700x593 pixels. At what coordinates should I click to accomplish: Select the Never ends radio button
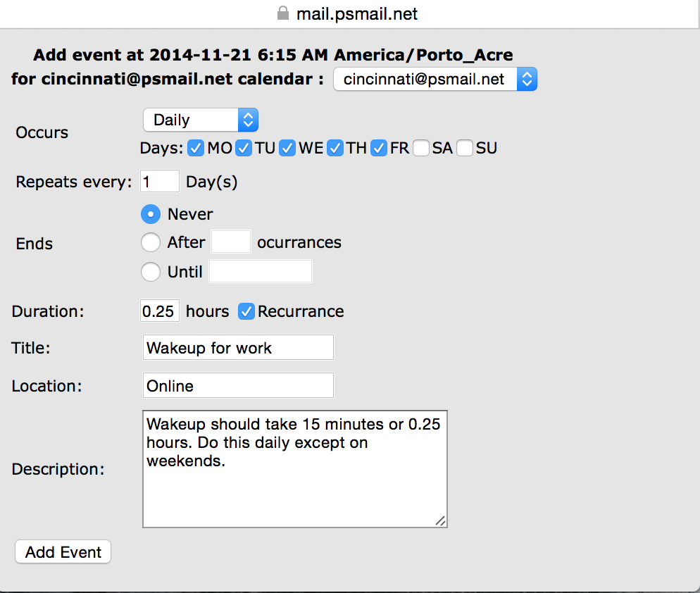tap(150, 214)
